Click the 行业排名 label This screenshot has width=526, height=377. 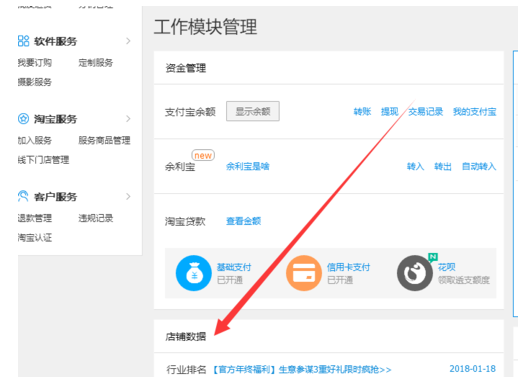tap(186, 369)
